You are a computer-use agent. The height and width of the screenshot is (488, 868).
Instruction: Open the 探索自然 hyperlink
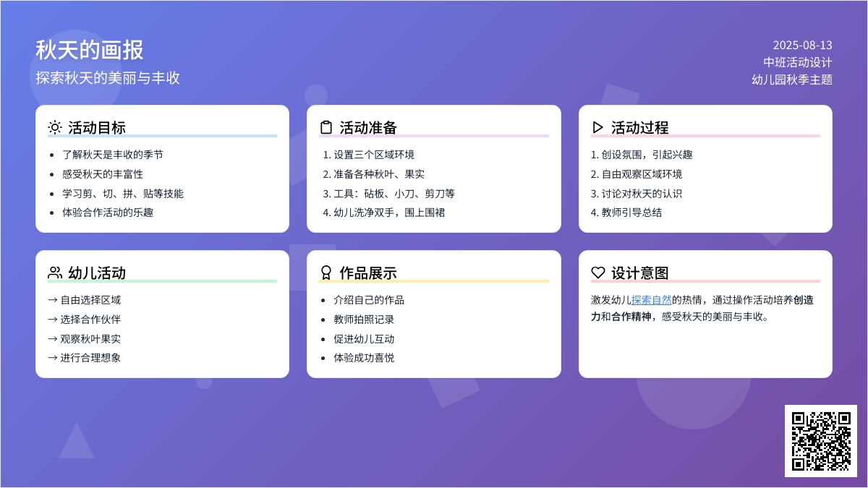click(x=652, y=299)
